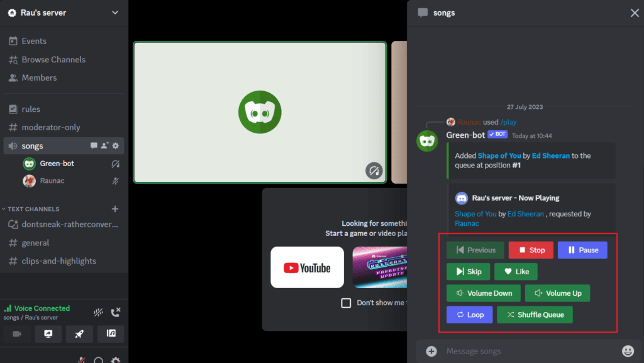
Task: Share your screen button
Action: pos(48,333)
